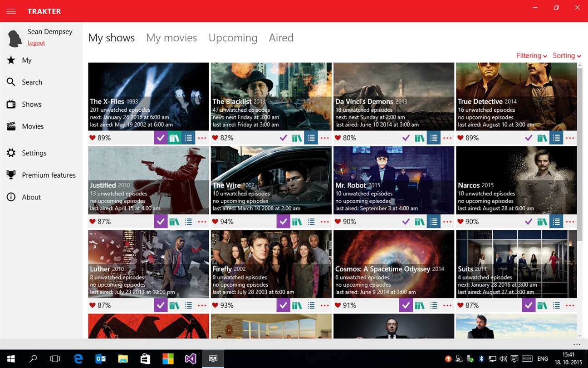Click the clapperboard icon beside Movies

click(x=11, y=126)
